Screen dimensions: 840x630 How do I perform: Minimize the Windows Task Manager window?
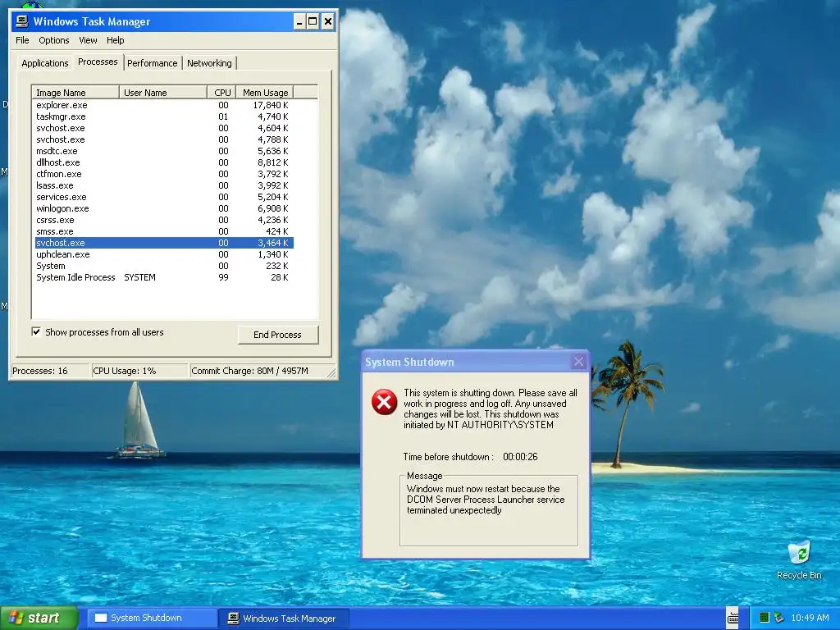coord(299,22)
